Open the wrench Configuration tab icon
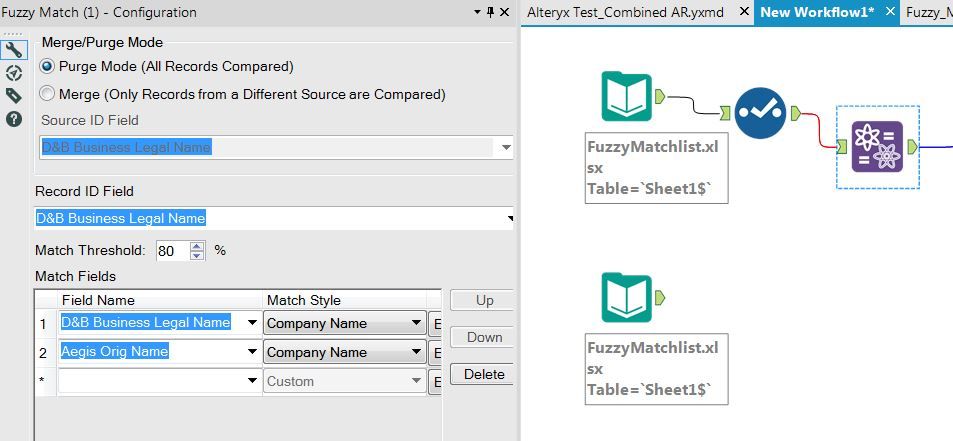953x441 pixels. point(14,50)
